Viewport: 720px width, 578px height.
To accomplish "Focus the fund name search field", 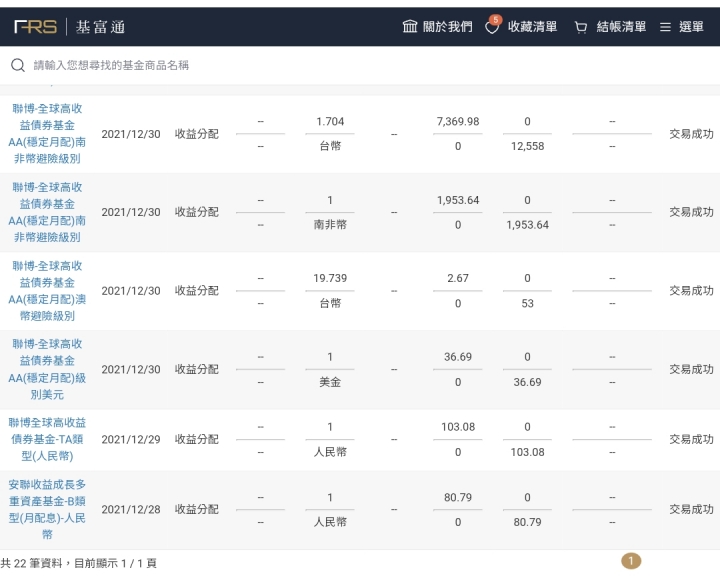I will point(360,65).
